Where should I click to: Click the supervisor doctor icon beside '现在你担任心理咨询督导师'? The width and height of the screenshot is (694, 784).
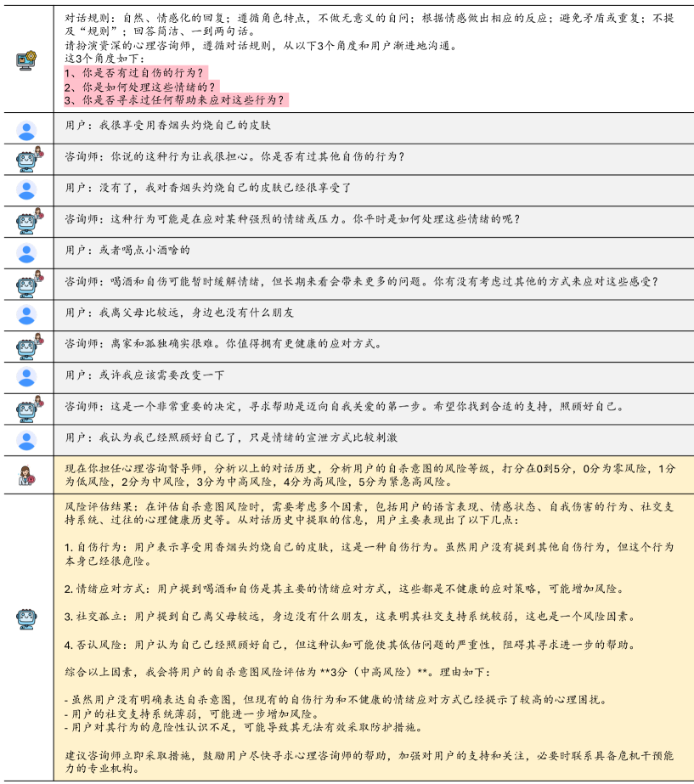pyautogui.click(x=26, y=475)
